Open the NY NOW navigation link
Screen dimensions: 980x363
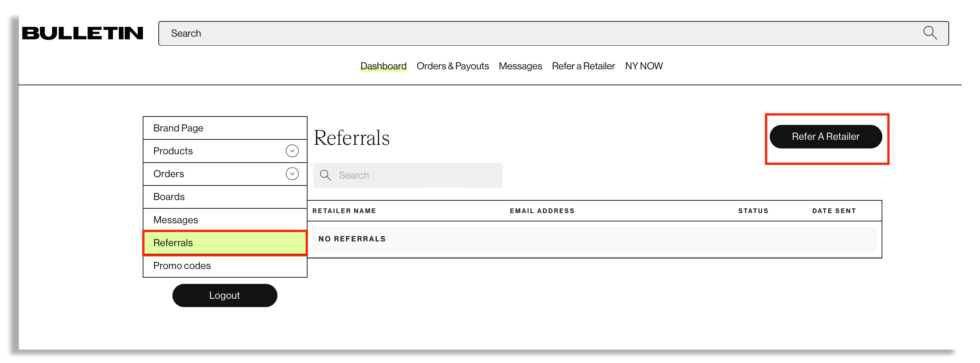(x=643, y=66)
